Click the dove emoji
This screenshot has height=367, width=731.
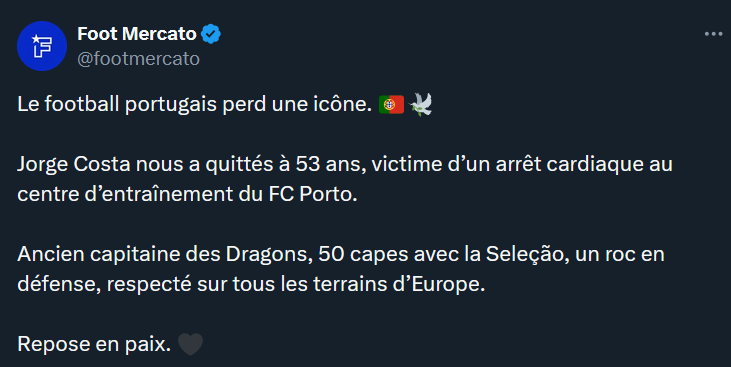421,104
